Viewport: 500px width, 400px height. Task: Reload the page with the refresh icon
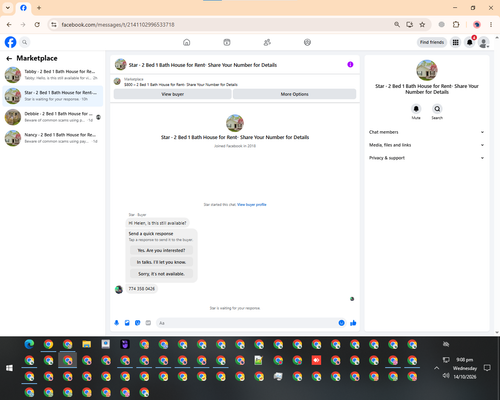[37, 25]
